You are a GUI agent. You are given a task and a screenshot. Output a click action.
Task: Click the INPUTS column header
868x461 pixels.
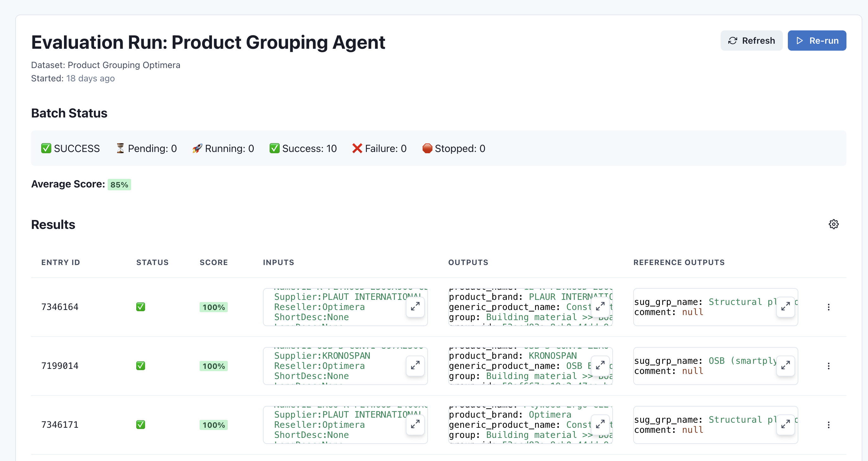[278, 262]
